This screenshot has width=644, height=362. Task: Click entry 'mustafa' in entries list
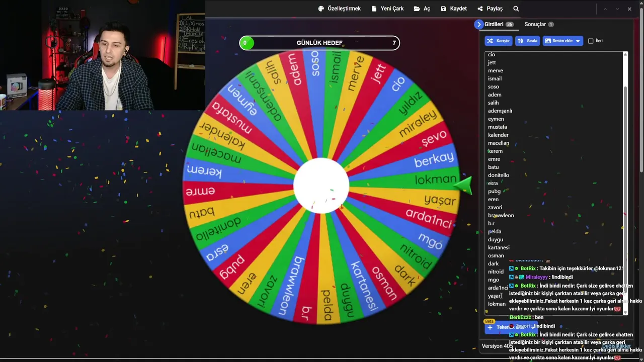click(497, 127)
